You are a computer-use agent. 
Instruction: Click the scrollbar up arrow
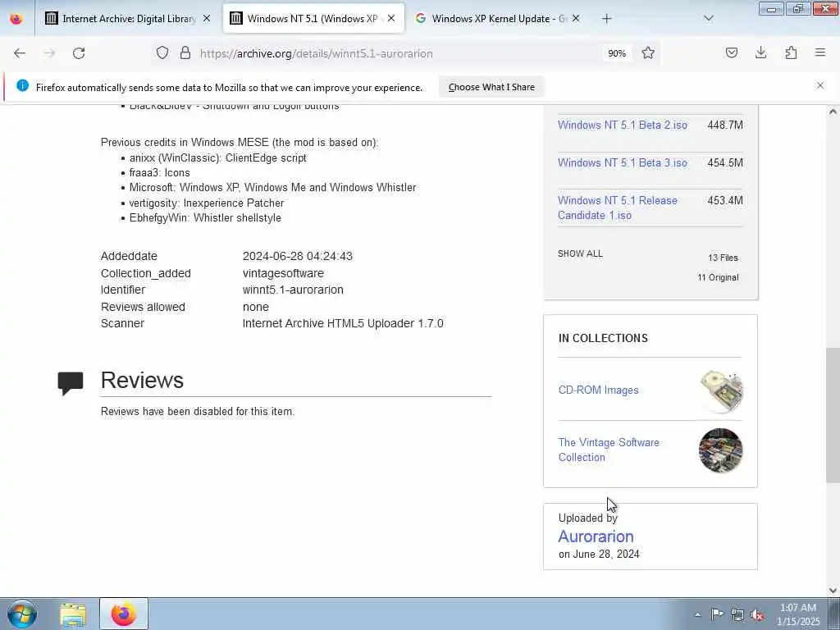833,112
